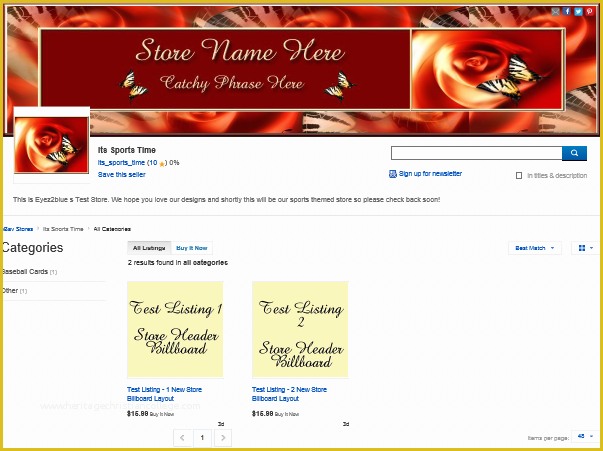Open Test Listing 2 thumbnail image
This screenshot has width=603, height=451.
(300, 330)
